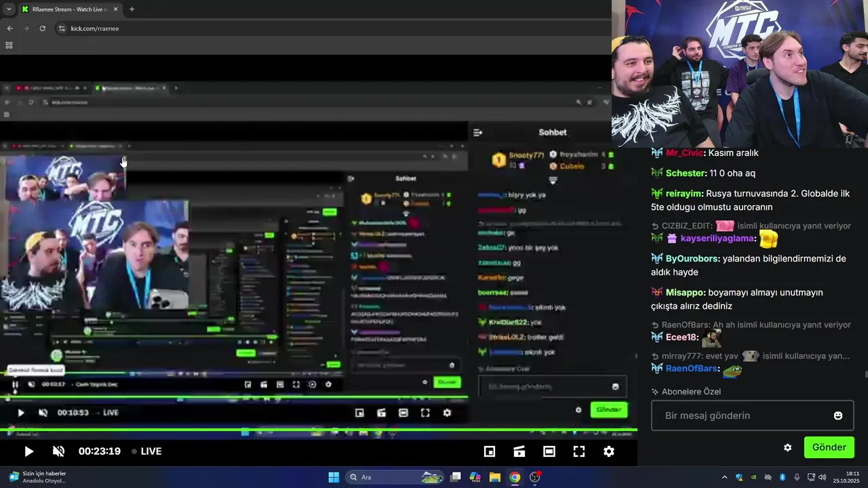This screenshot has width=868, height=488.
Task: Send message with the Gönder button
Action: point(829,447)
